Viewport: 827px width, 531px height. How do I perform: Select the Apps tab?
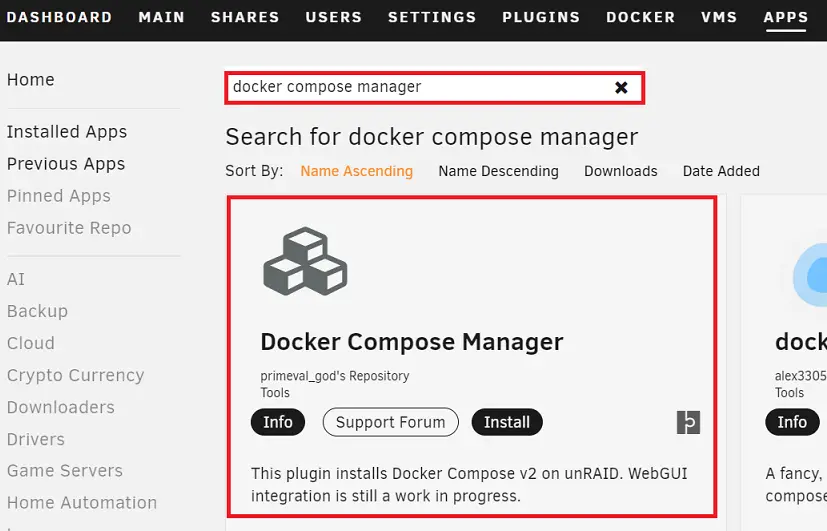tap(786, 17)
